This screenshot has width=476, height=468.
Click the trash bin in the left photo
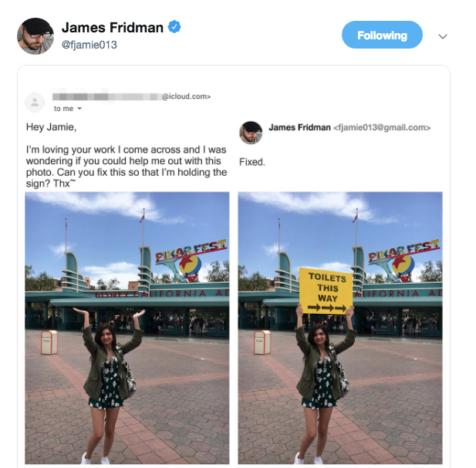click(x=49, y=342)
